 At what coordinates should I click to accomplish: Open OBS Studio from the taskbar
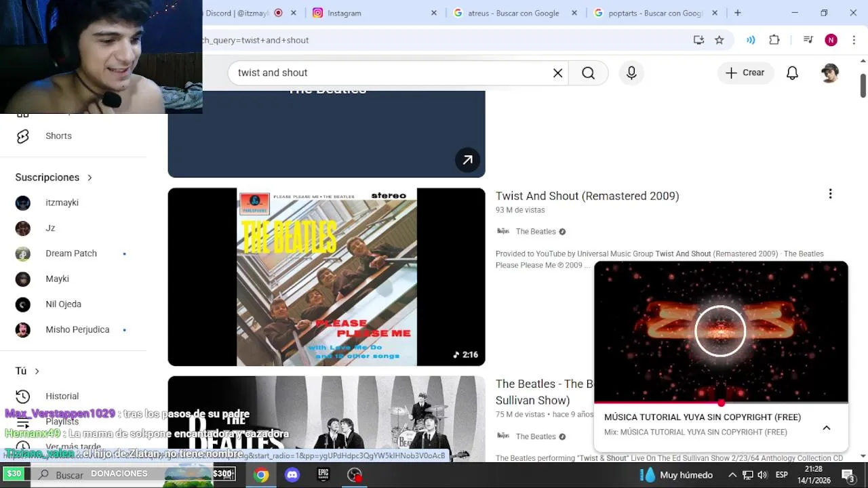tap(355, 475)
